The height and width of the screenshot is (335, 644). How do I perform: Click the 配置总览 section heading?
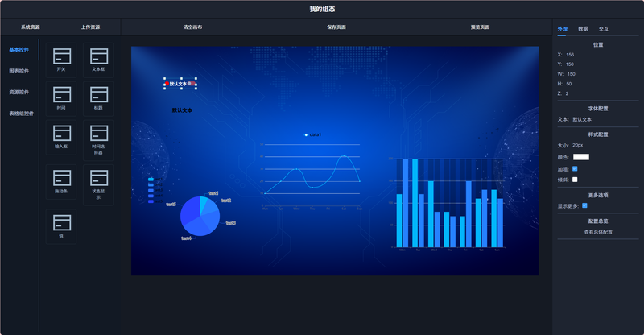(598, 221)
